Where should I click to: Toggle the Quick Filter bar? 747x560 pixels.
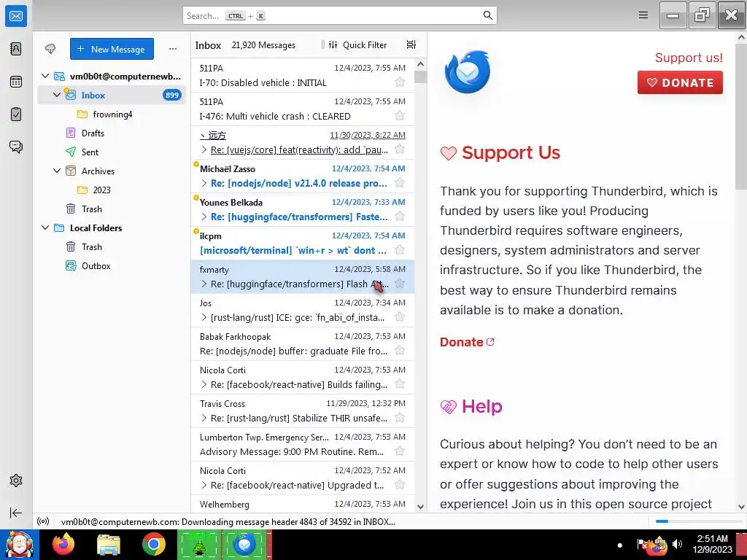357,44
